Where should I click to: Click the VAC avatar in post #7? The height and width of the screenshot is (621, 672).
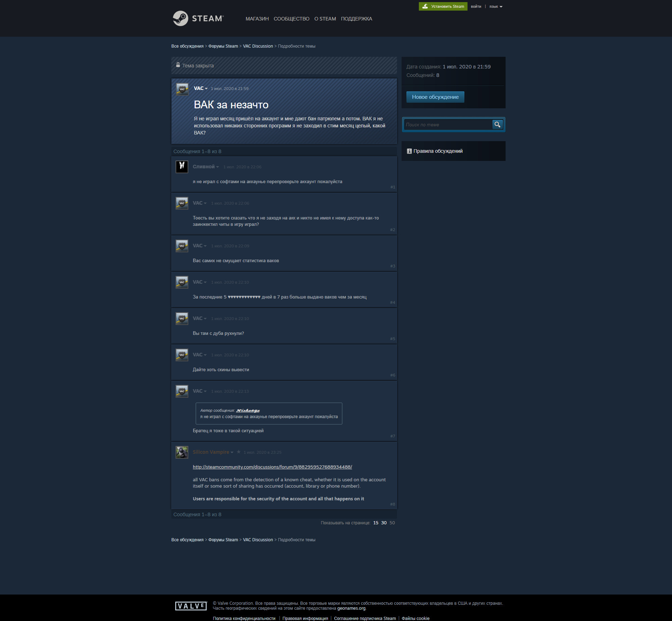pos(182,391)
